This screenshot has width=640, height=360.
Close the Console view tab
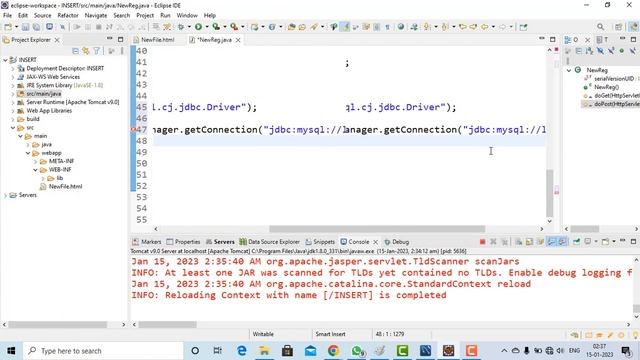[x=376, y=242]
